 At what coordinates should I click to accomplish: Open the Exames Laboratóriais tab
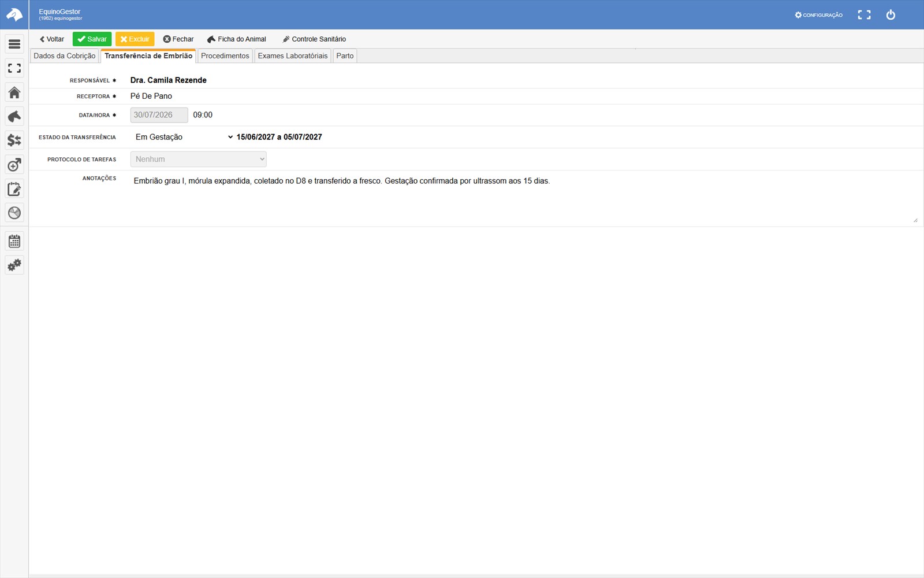click(x=293, y=56)
